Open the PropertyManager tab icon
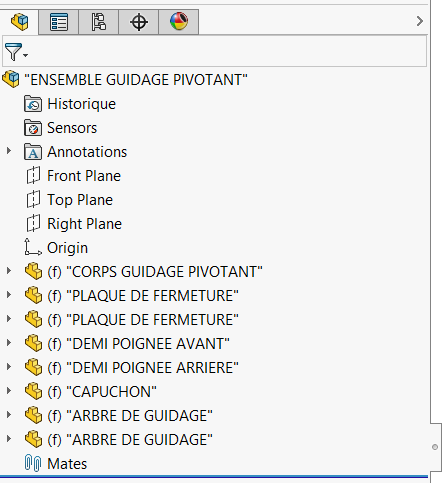 tap(59, 22)
